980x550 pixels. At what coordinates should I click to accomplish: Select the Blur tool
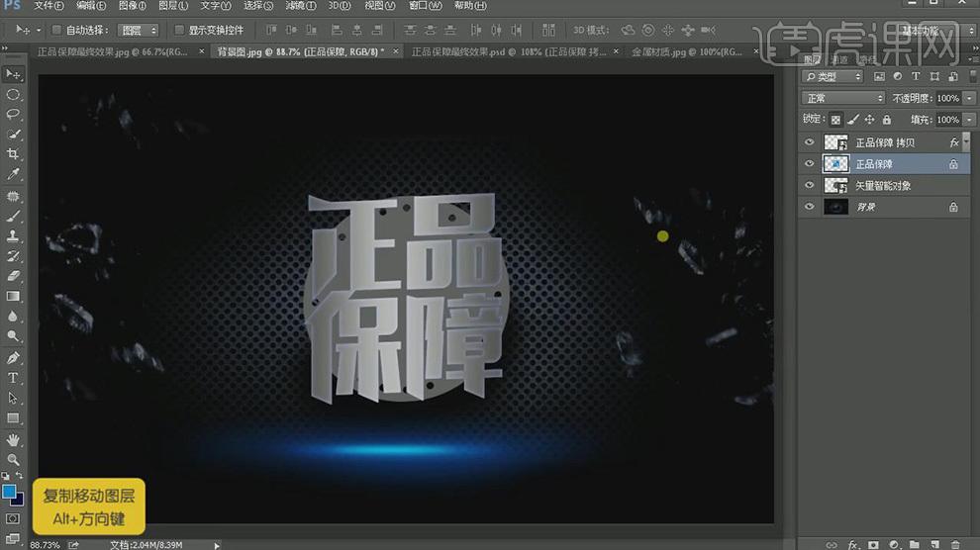click(13, 317)
